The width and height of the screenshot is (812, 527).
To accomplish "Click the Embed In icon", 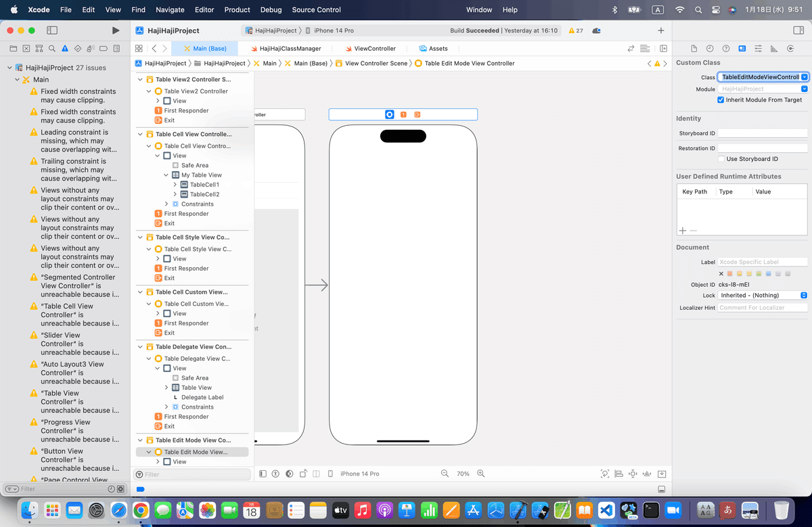I will 662,474.
